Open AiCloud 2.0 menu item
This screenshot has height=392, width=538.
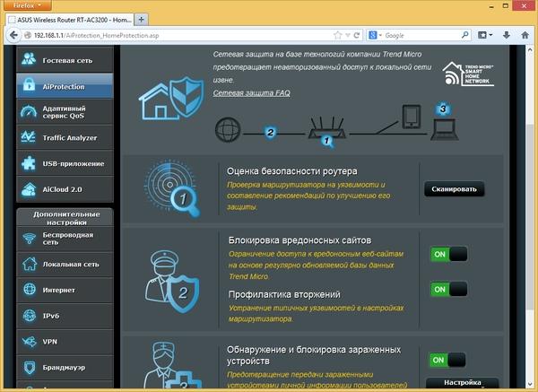(x=65, y=189)
